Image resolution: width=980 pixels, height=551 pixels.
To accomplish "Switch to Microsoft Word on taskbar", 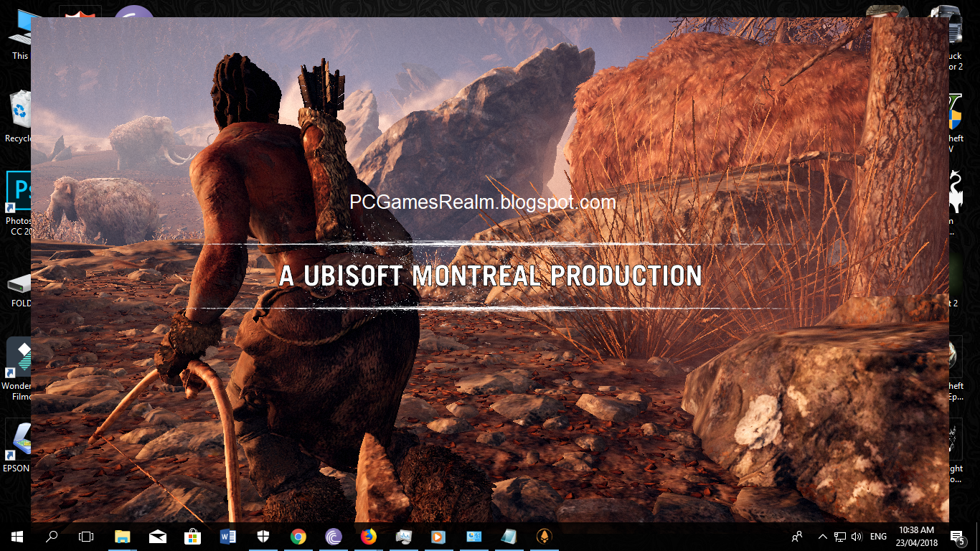I will point(228,536).
